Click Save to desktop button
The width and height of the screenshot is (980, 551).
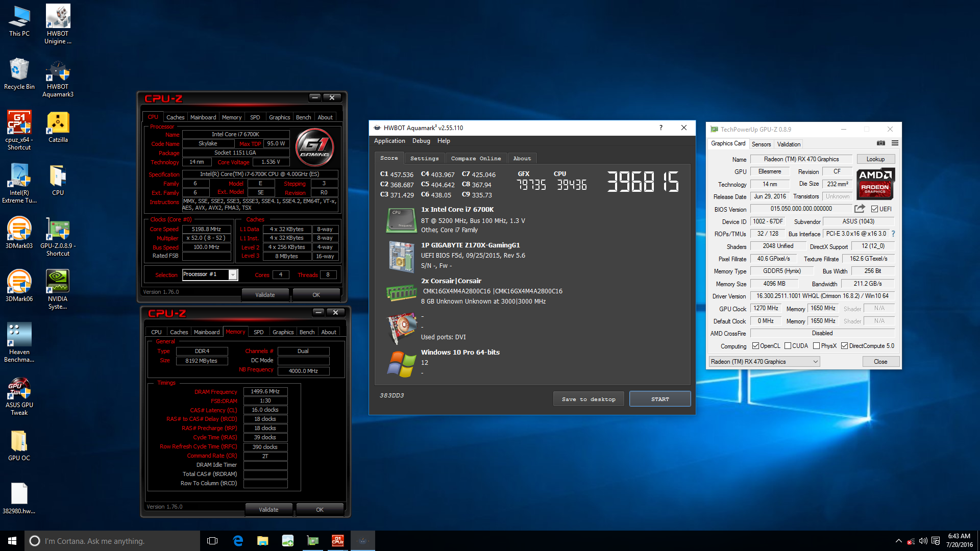[x=589, y=399]
